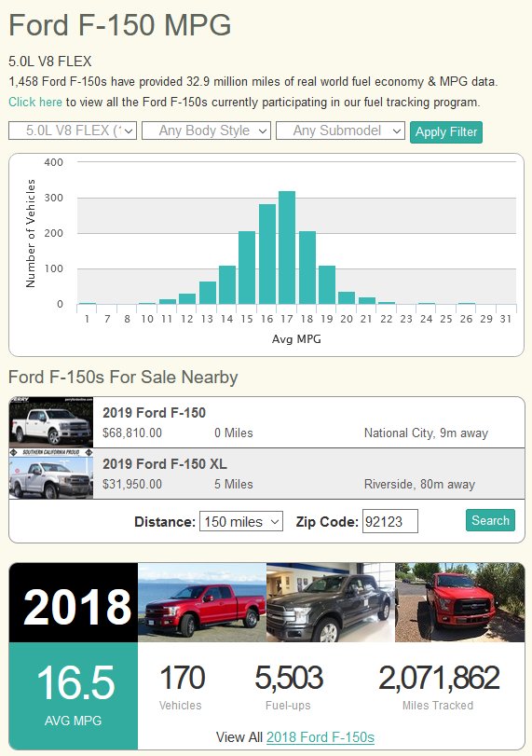Open the gray F-150 showroom photo
The image size is (532, 756).
click(331, 603)
